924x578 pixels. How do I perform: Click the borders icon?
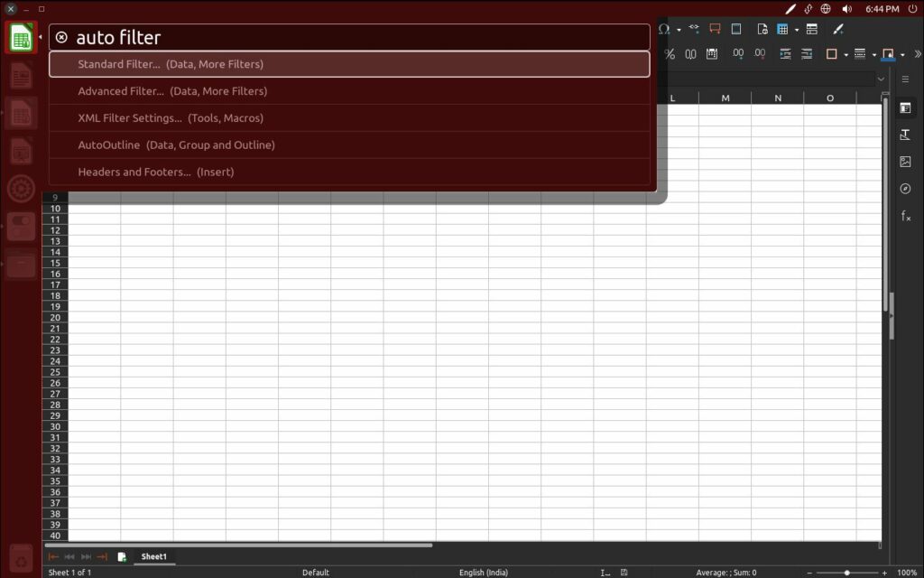pyautogui.click(x=831, y=54)
